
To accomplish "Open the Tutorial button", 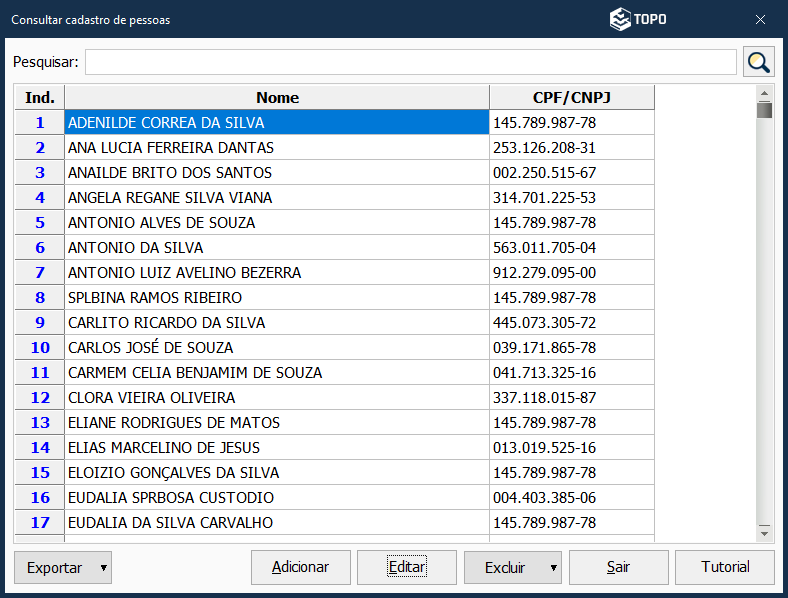I will (x=725, y=568).
